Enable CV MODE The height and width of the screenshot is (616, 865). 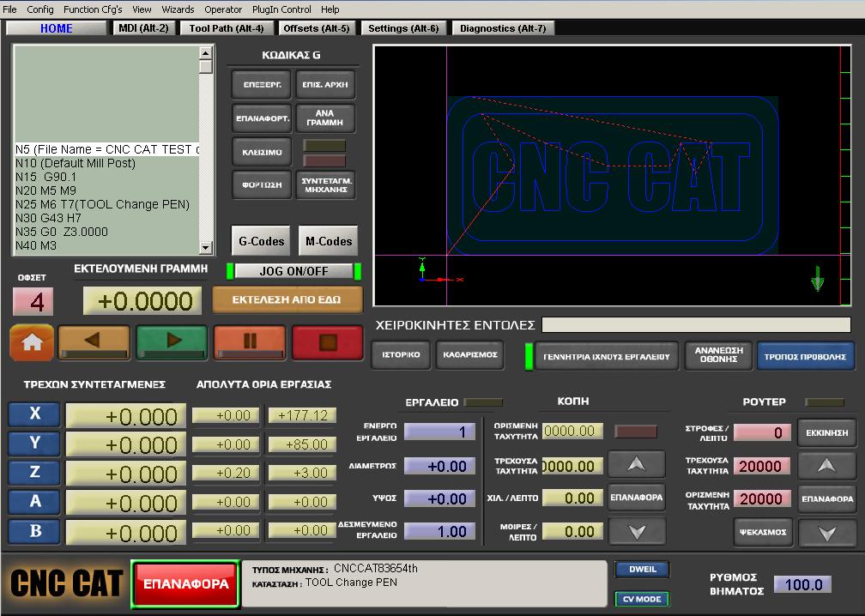pos(642,599)
